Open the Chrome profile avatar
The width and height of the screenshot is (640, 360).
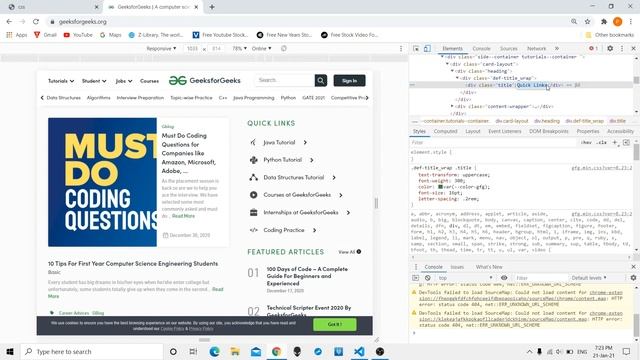tap(618, 22)
